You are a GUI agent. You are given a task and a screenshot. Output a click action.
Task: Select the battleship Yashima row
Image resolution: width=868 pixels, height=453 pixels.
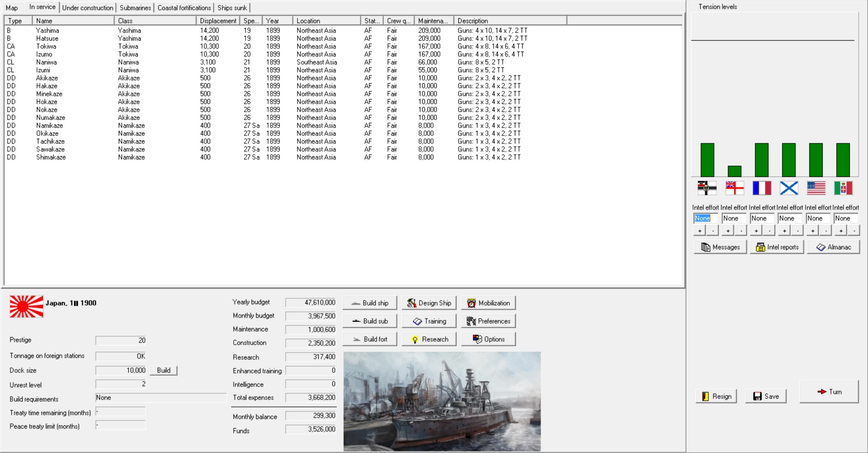[x=47, y=30]
